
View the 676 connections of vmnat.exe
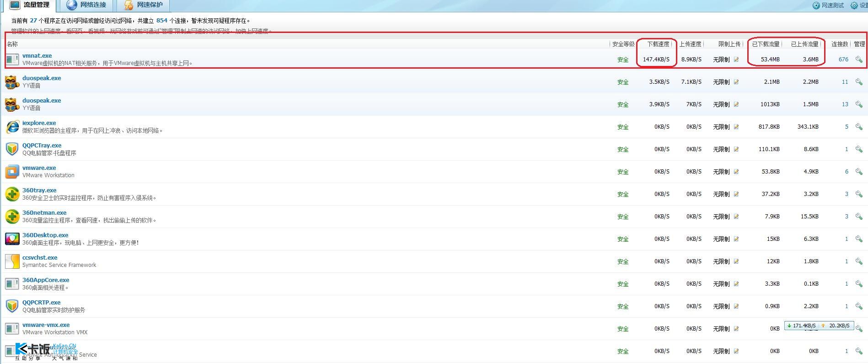[843, 60]
